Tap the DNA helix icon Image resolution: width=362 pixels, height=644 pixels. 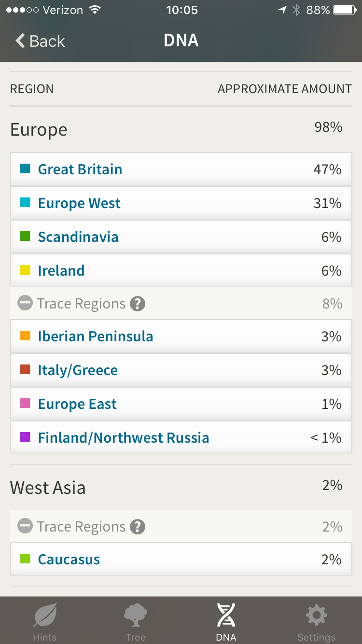click(226, 616)
